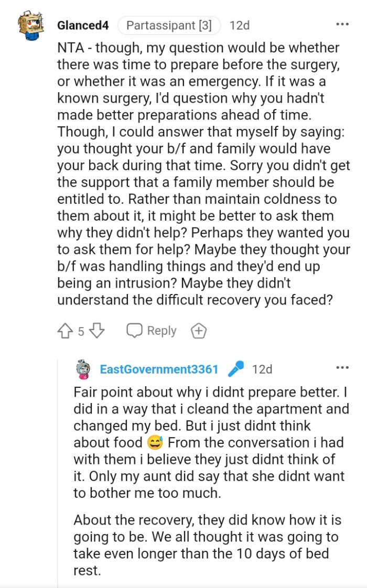The height and width of the screenshot is (588, 367).
Task: Click the speech-bubble icon on the Reply button
Action: pyautogui.click(x=135, y=330)
